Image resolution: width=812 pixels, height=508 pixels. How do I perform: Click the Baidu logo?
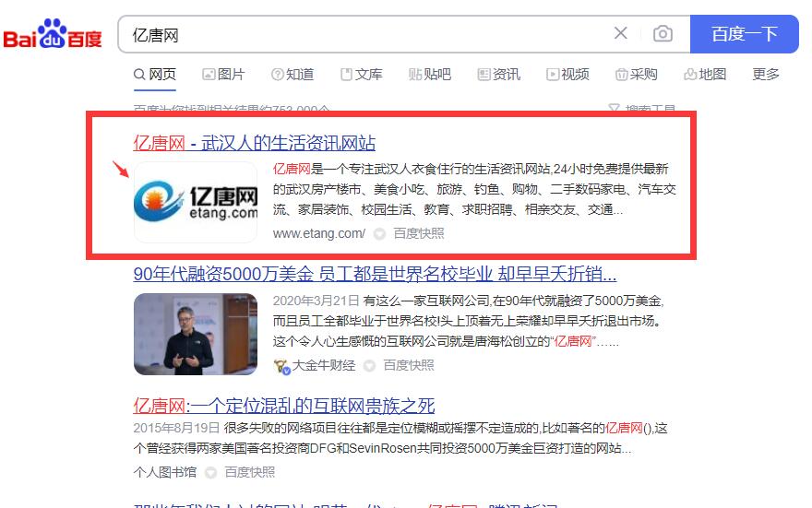click(x=53, y=34)
